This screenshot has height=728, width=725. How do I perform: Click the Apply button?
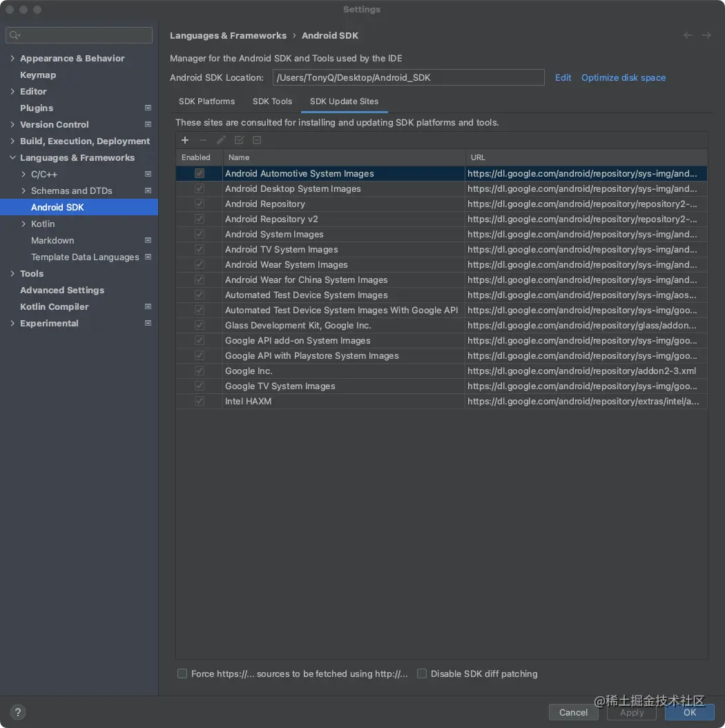point(632,712)
